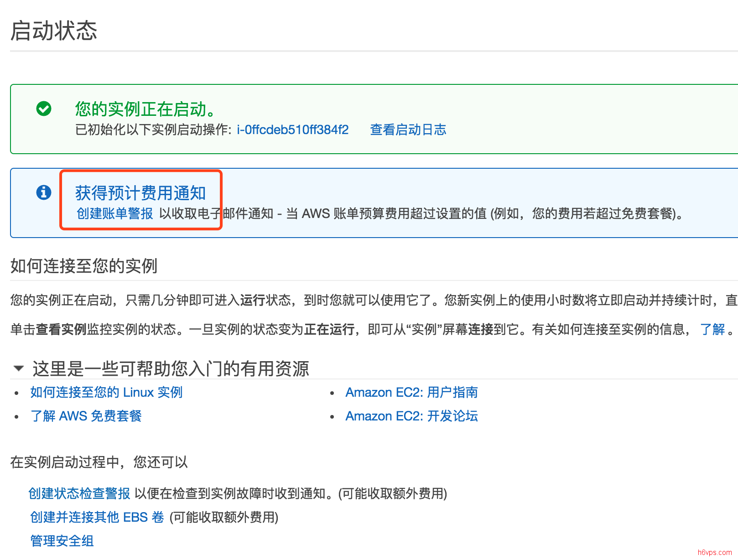Select the 启动状态 page heading
Viewport: 738px width, 560px height.
coord(54,31)
